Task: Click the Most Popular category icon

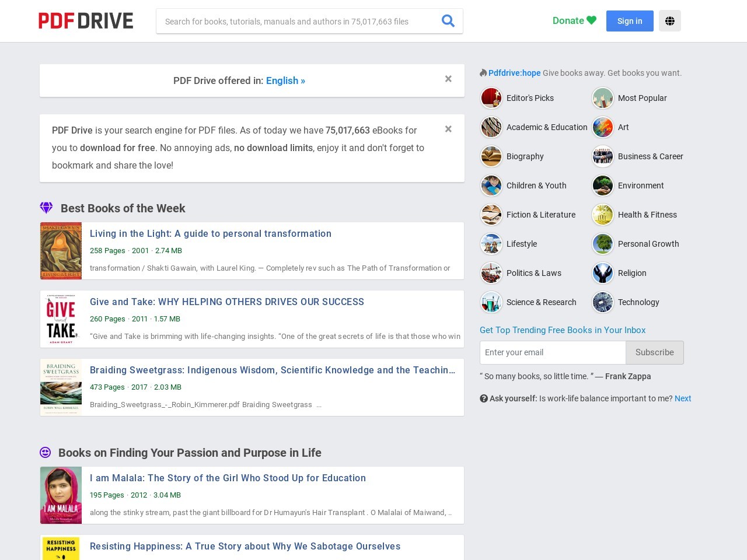Action: point(603,98)
